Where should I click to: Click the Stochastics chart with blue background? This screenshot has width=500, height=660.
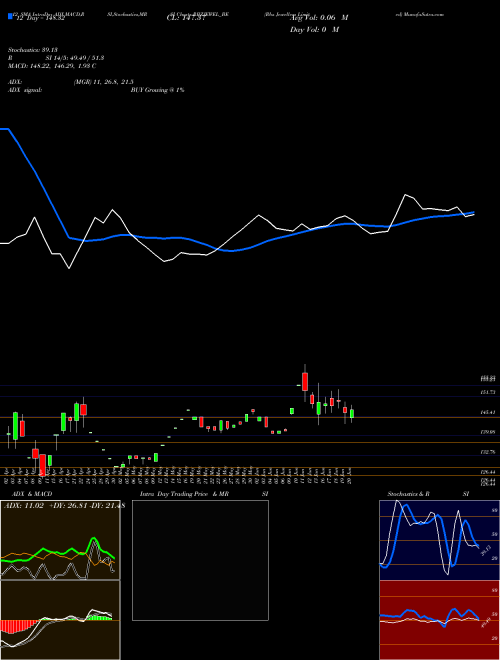(x=439, y=540)
